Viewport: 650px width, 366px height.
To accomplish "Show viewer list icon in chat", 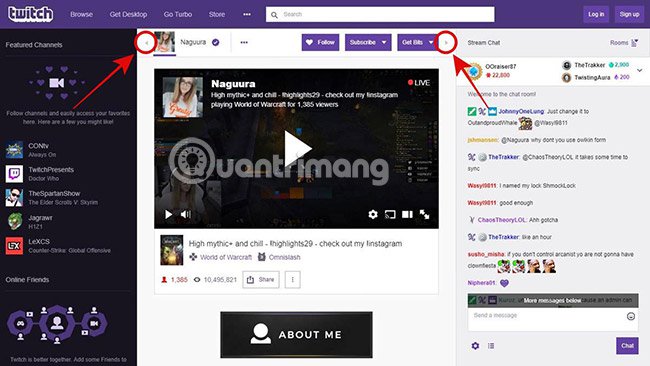I will pos(491,346).
